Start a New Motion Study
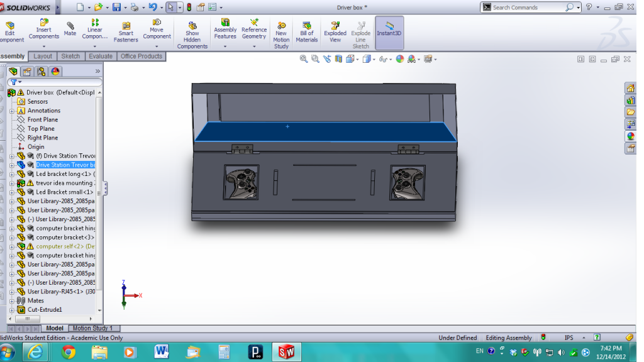Image resolution: width=644 pixels, height=362 pixels. tap(281, 35)
